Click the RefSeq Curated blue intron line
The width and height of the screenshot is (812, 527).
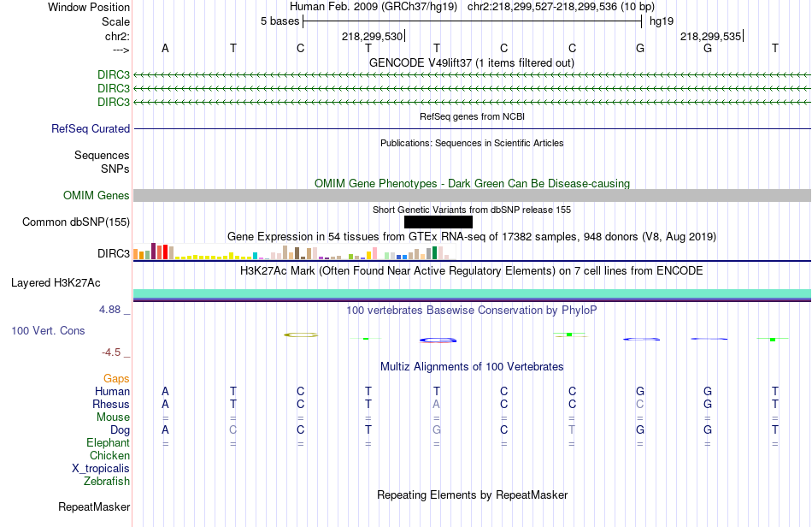(472, 128)
